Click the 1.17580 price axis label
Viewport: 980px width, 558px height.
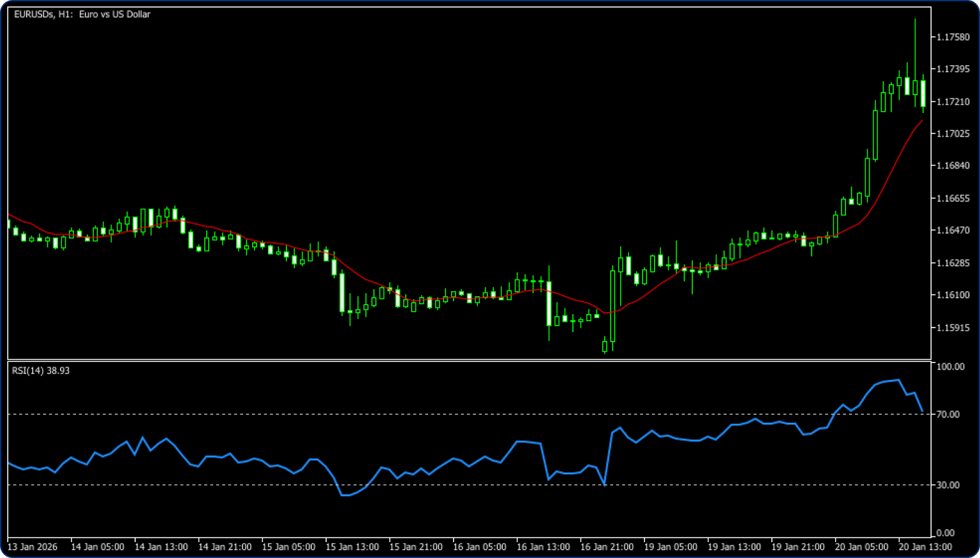(953, 37)
